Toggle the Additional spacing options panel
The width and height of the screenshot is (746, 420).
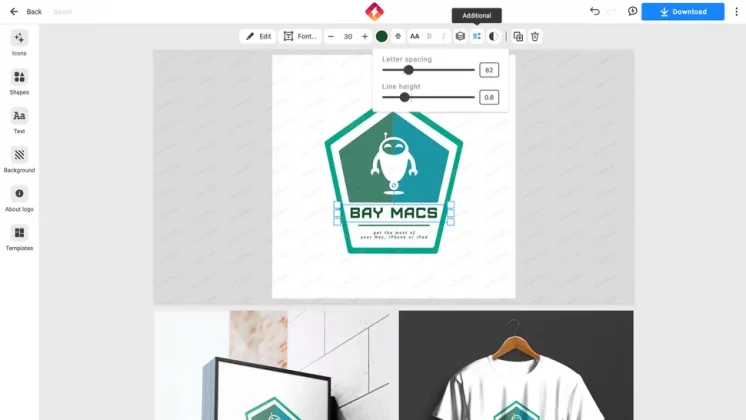[x=477, y=36]
